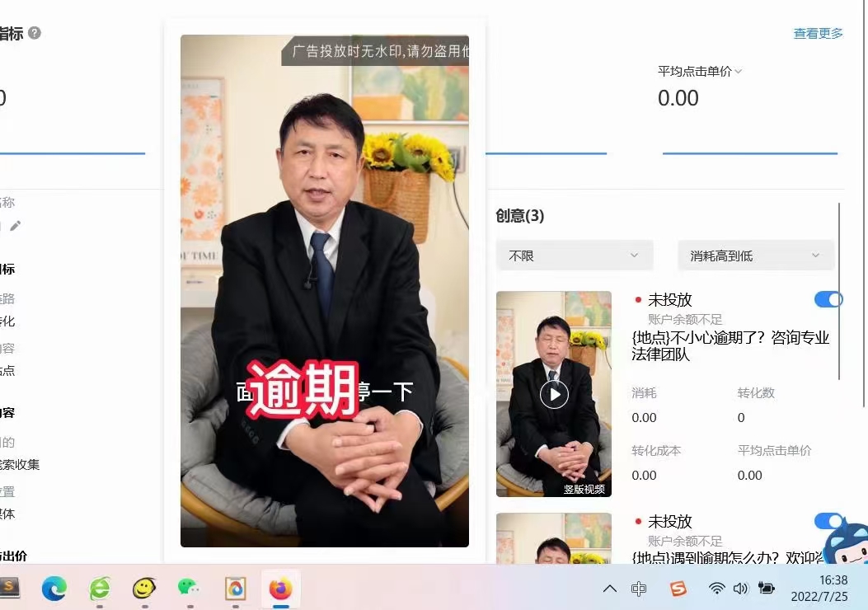Enable delivery toggle for the second 未投放 creative
Screen dimensions: 868x610
(828, 521)
